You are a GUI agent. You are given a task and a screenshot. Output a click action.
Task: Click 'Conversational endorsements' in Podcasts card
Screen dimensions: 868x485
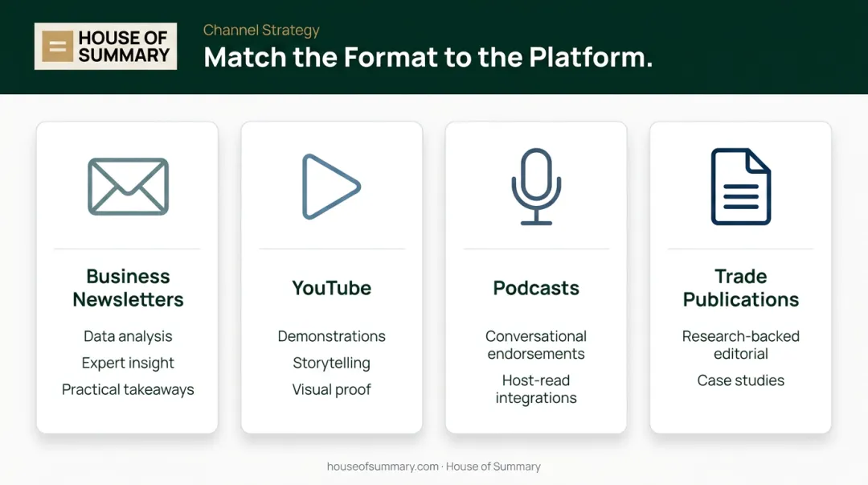pos(536,345)
